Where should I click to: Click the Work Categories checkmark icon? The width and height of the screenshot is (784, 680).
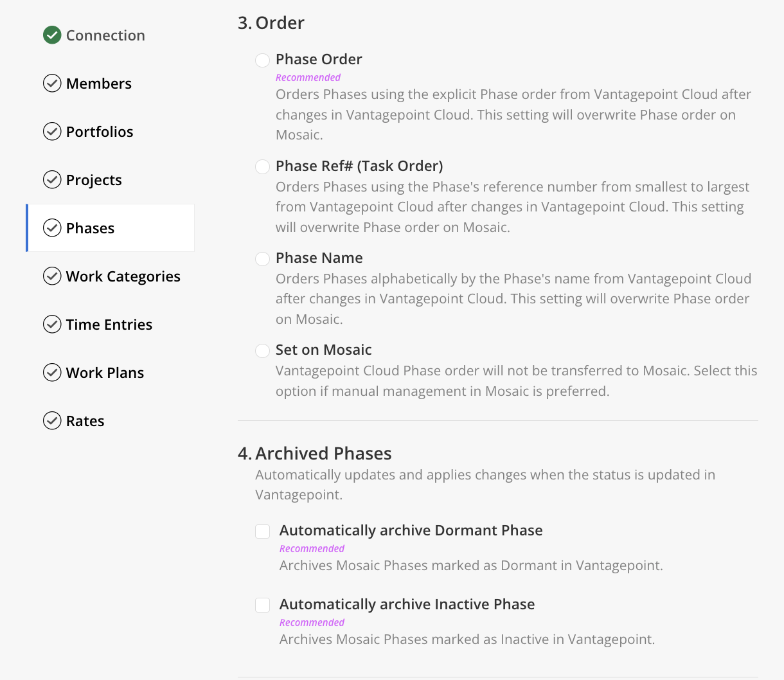pyautogui.click(x=52, y=276)
